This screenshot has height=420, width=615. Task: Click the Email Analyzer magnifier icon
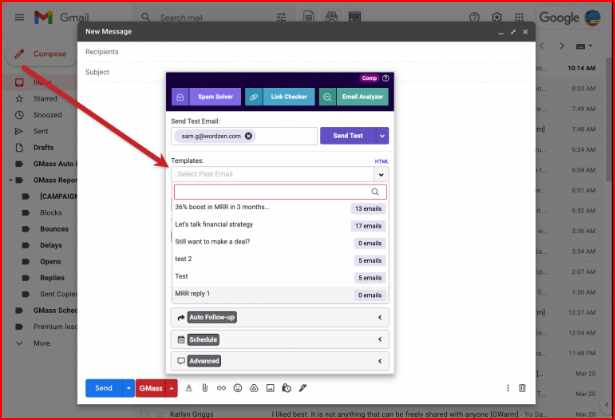[x=327, y=97]
